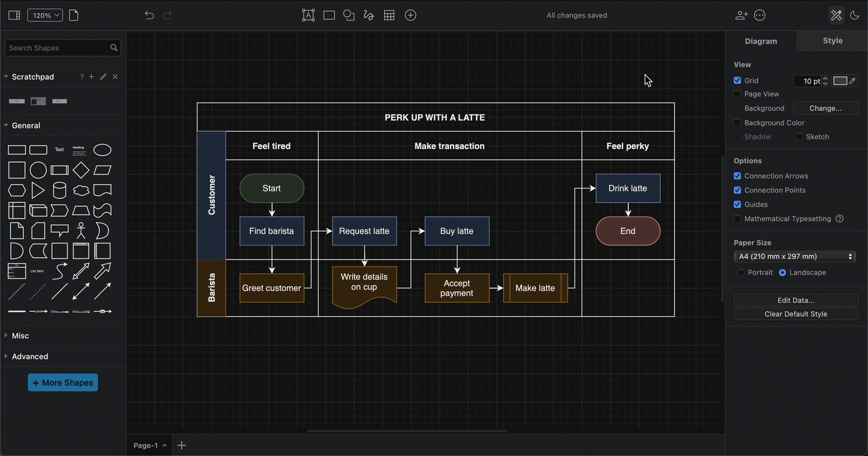Click the grid color swatch

pos(840,81)
